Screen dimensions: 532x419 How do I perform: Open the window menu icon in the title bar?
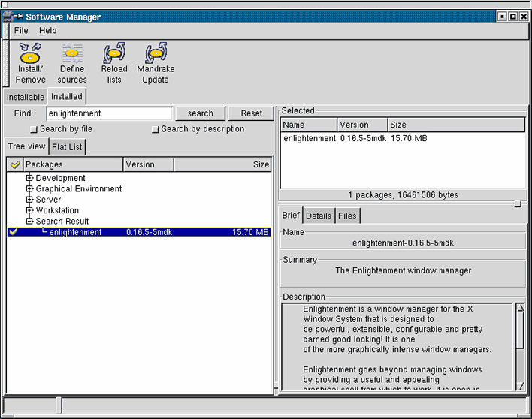click(7, 17)
